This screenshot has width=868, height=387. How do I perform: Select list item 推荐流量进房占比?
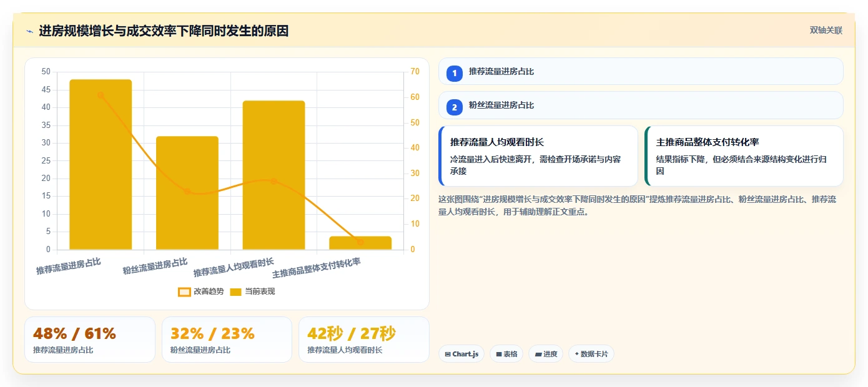click(x=641, y=71)
